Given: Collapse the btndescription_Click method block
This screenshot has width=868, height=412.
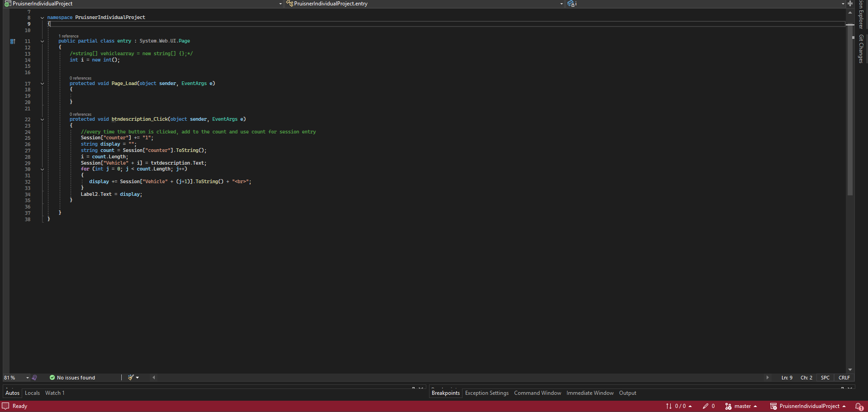Looking at the screenshot, I should (42, 119).
